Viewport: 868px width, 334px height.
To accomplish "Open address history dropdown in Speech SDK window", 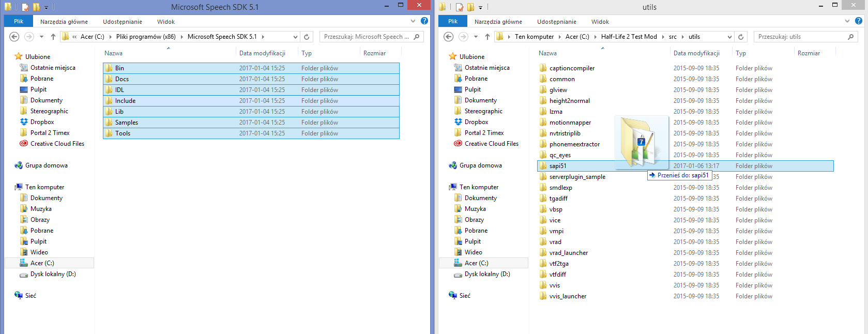I will (x=295, y=37).
